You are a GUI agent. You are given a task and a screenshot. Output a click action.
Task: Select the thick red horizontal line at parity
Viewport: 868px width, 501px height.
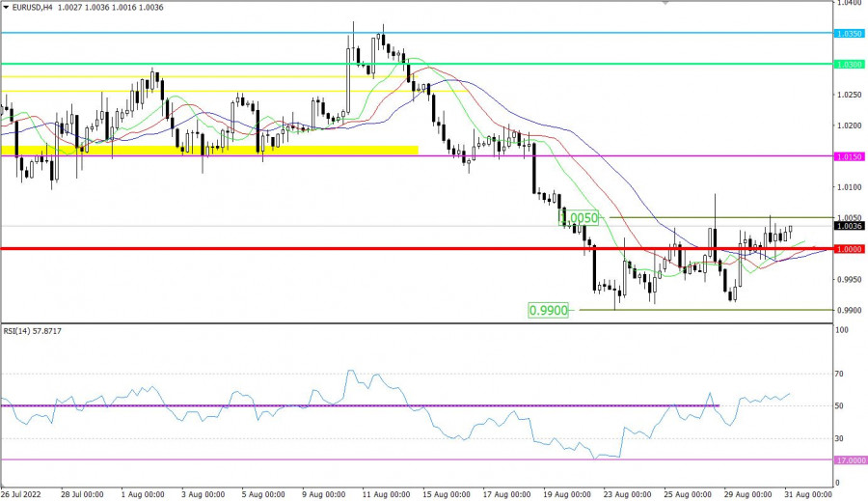pyautogui.click(x=417, y=249)
